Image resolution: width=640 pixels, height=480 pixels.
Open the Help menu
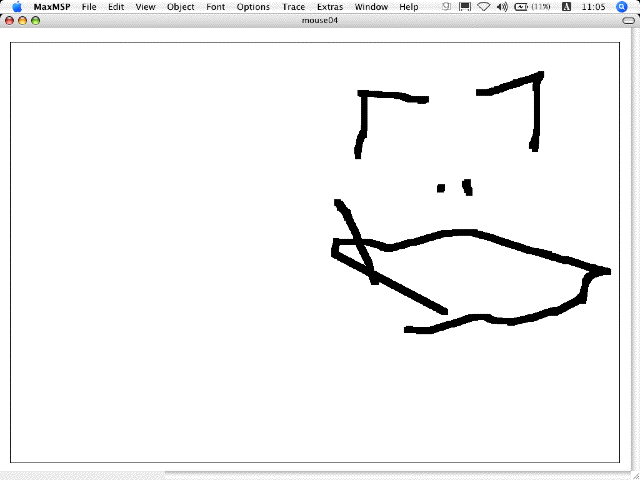pos(409,7)
